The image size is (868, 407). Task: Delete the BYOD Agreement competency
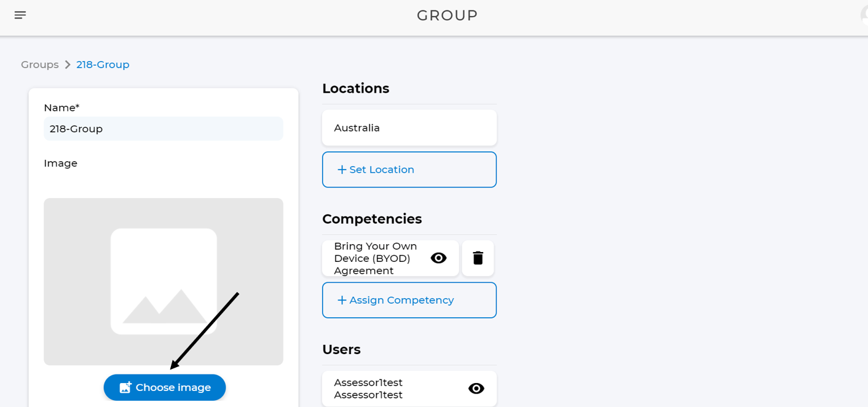(478, 258)
